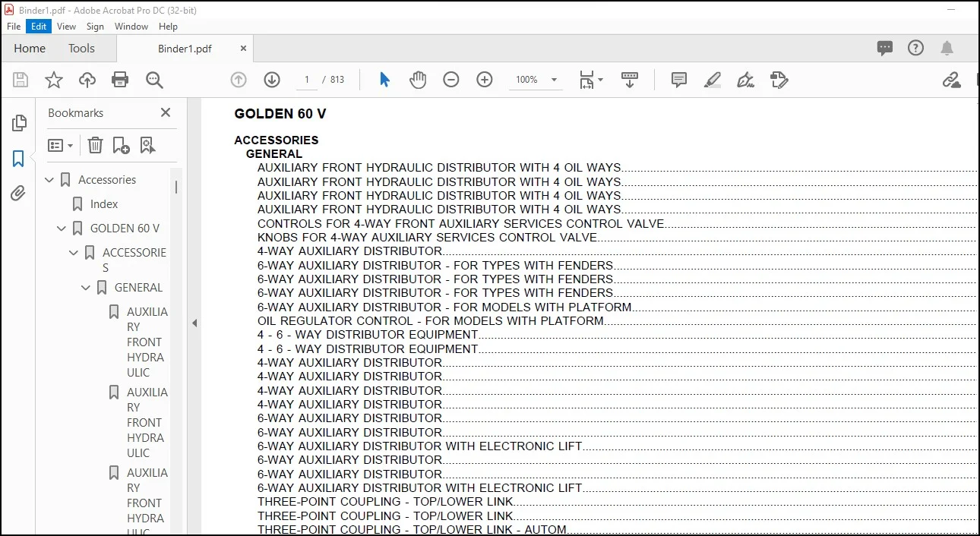Select the Index bookmark
Viewport: 980px width, 536px height.
pyautogui.click(x=104, y=204)
